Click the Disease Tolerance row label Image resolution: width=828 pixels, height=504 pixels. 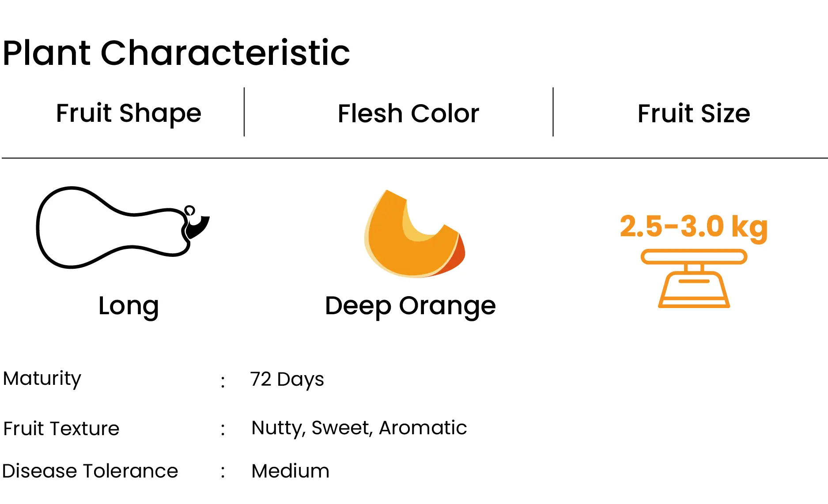[x=90, y=471]
